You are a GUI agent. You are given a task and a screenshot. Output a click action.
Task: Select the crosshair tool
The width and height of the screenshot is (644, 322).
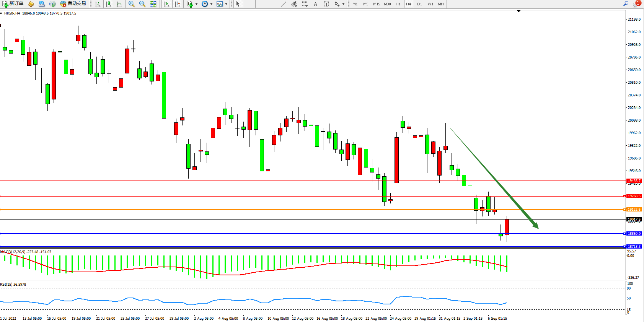249,4
